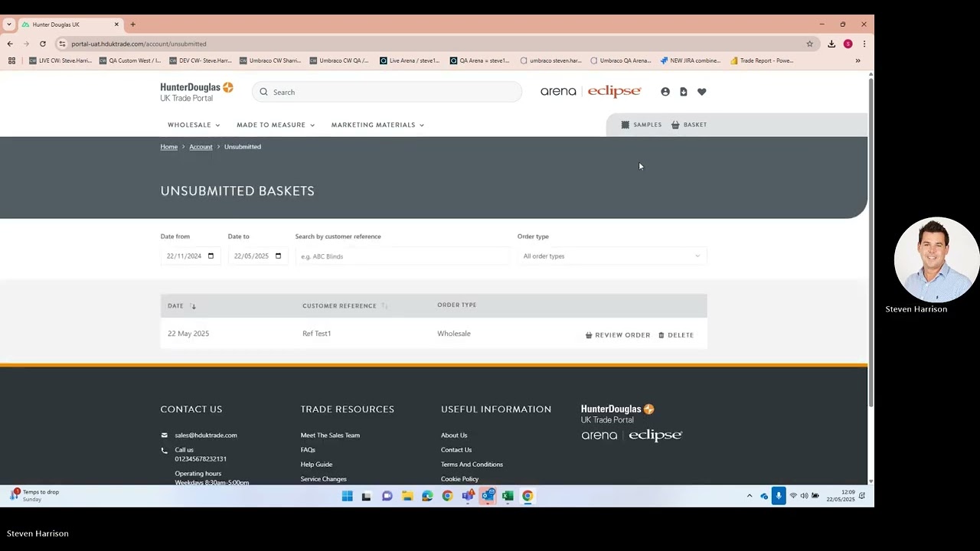Open calendar picker for Date to
The height and width of the screenshot is (551, 980).
click(278, 256)
